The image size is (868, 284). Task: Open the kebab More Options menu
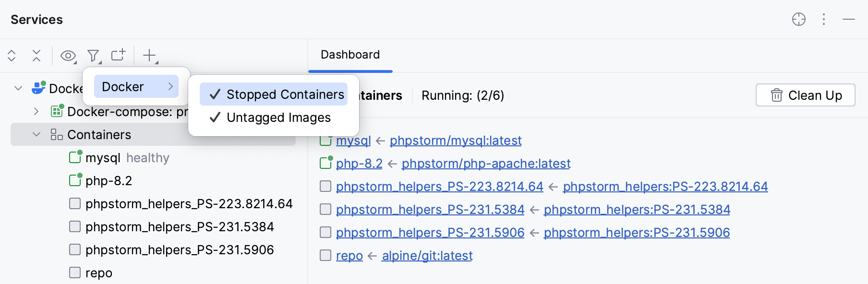tap(824, 20)
